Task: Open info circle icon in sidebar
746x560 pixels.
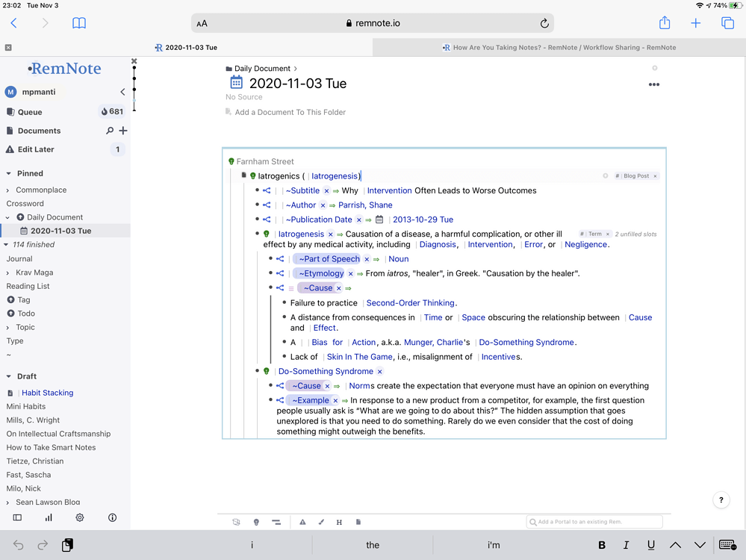Action: tap(112, 517)
